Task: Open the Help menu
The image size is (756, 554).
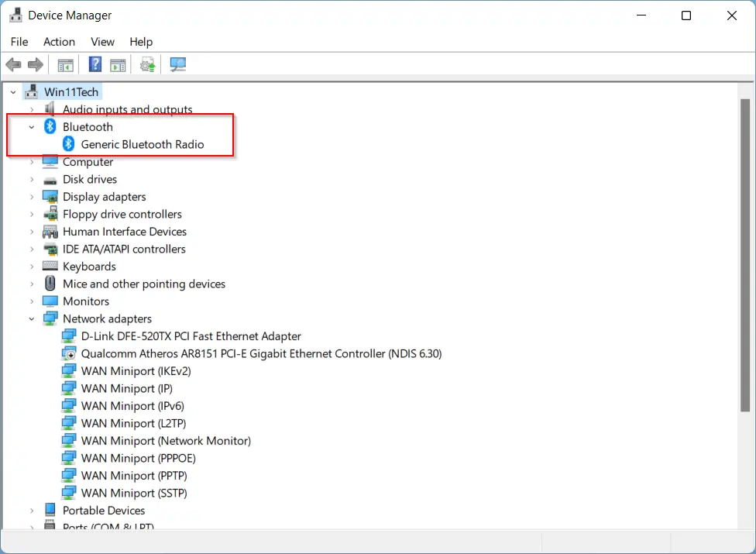Action: pyautogui.click(x=141, y=42)
